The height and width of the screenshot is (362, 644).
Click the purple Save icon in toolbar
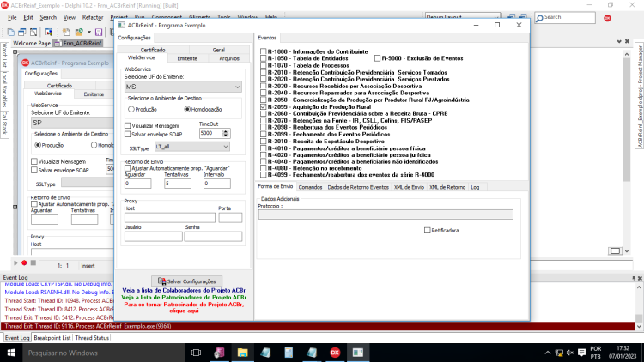99,32
